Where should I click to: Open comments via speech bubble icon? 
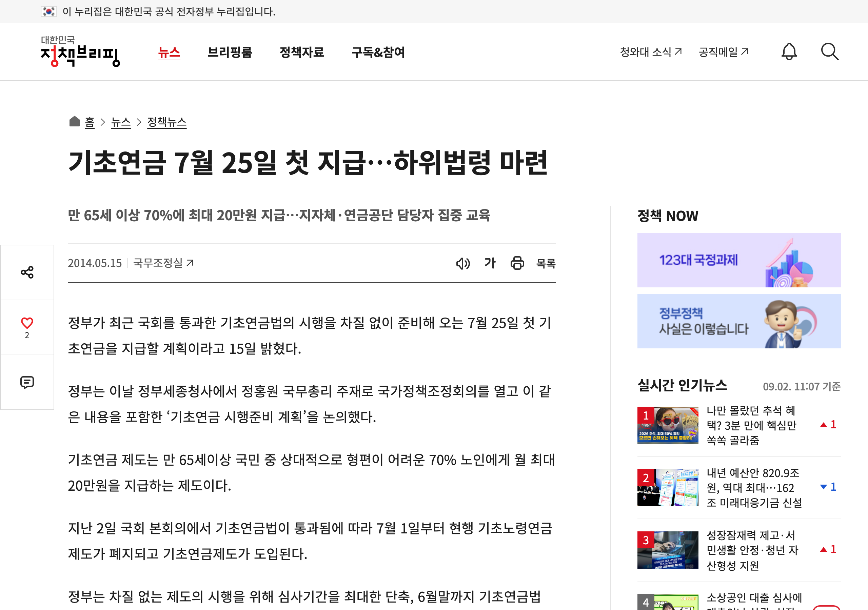[27, 382]
